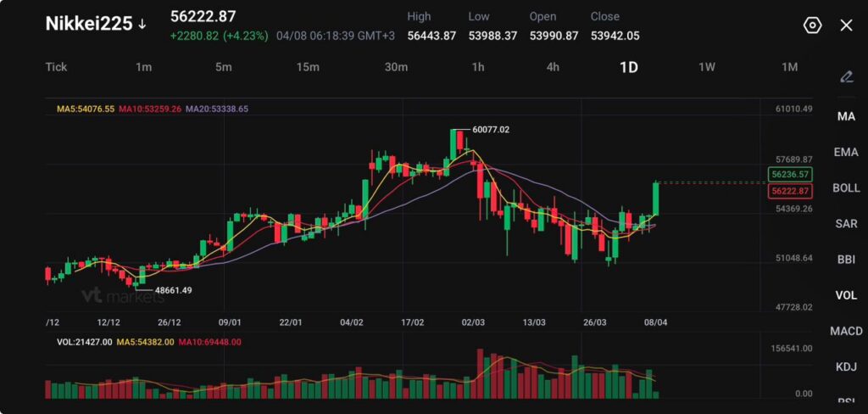The height and width of the screenshot is (414, 868).
Task: Toggle BOLL bands overlay
Action: click(x=846, y=187)
